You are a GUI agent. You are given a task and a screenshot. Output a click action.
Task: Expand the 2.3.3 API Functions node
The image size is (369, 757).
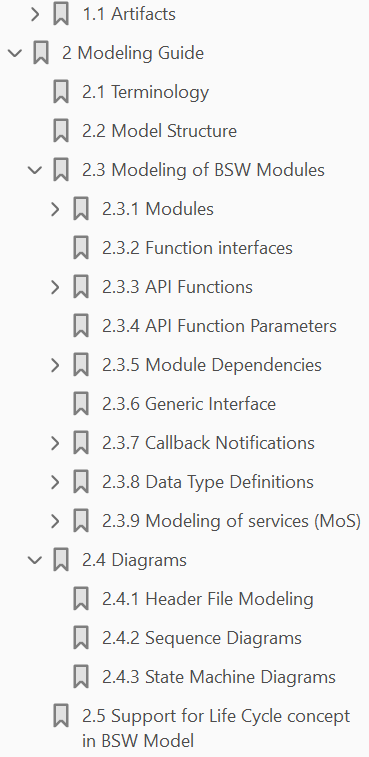coord(56,287)
